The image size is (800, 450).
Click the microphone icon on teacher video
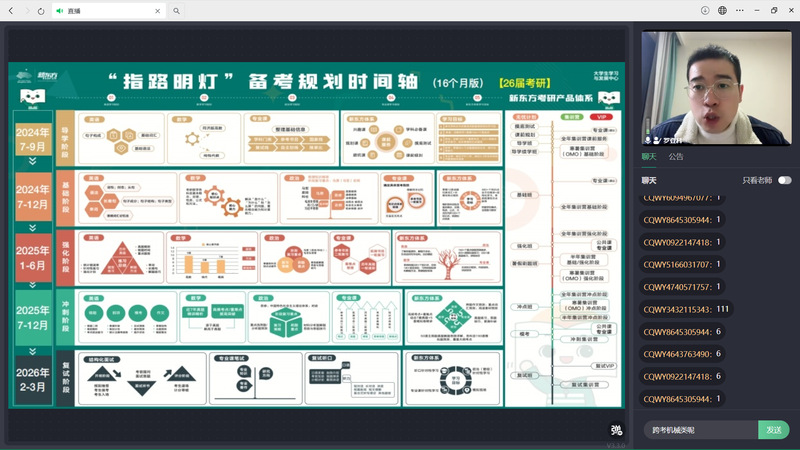point(649,140)
